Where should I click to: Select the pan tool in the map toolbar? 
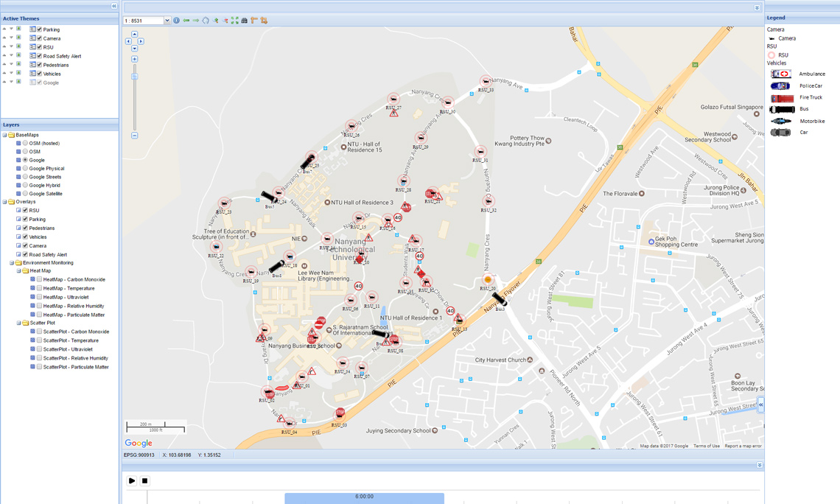pos(206,21)
